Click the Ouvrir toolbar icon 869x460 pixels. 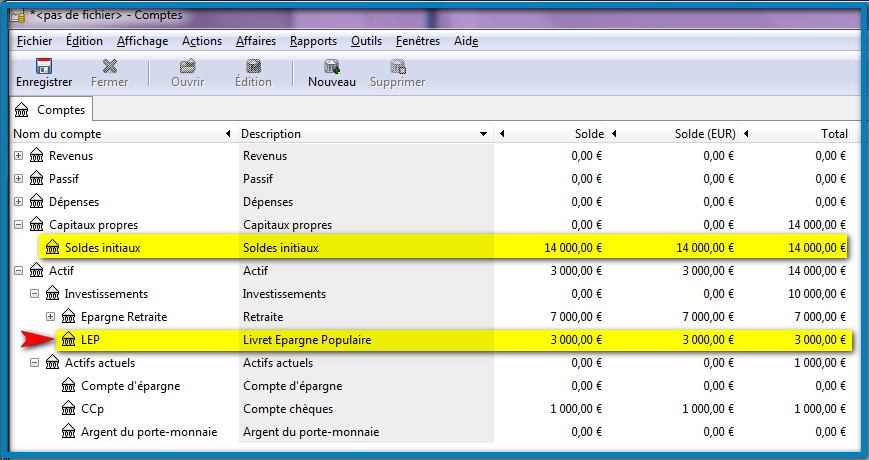click(x=187, y=67)
